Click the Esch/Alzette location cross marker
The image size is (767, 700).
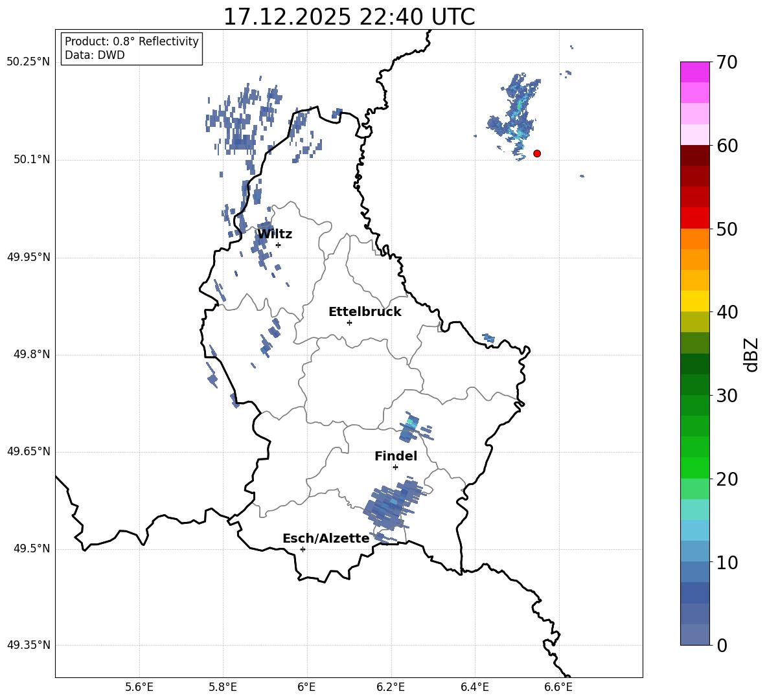coord(303,549)
